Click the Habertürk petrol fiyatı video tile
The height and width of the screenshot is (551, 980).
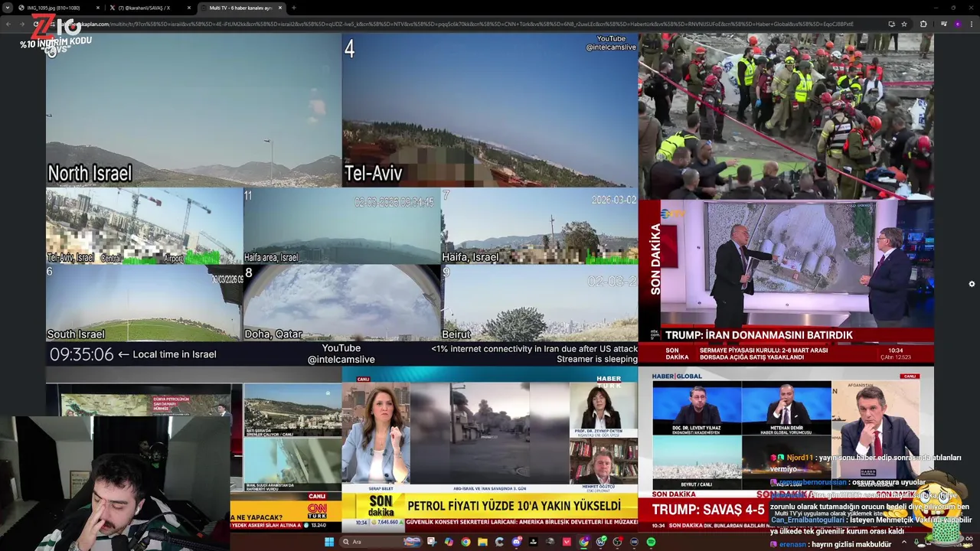[490, 449]
